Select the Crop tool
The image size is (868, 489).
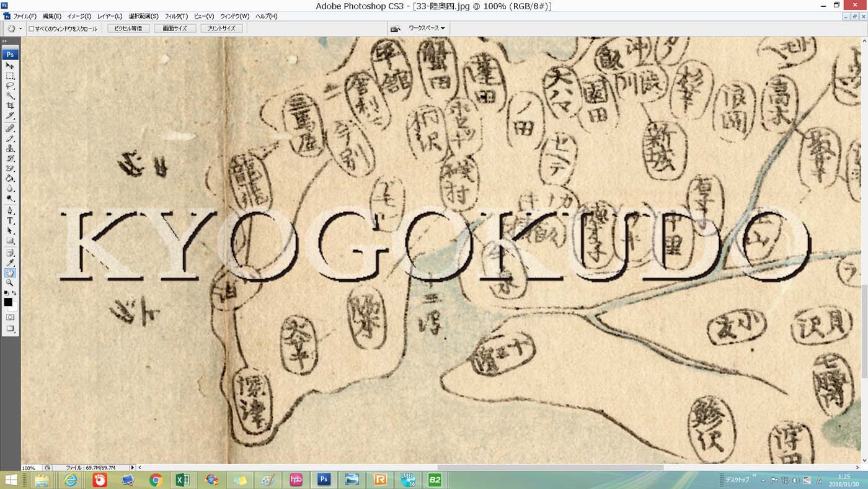10,106
